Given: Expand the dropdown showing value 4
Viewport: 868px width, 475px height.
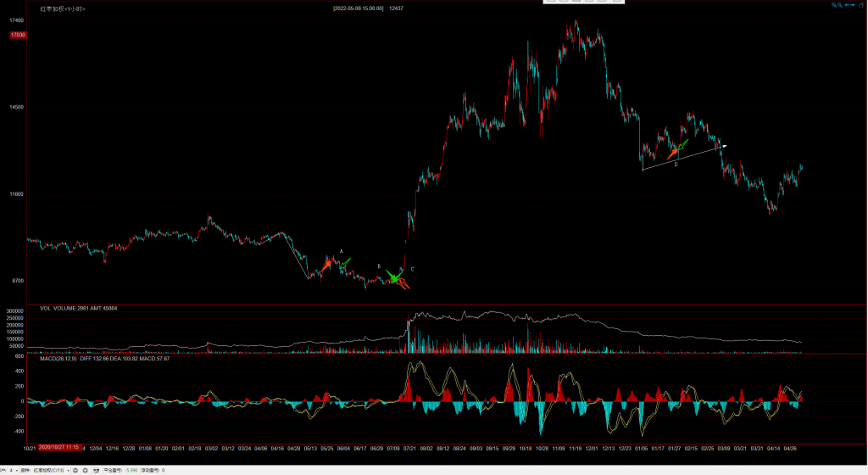Looking at the screenshot, I should click(x=16, y=469).
